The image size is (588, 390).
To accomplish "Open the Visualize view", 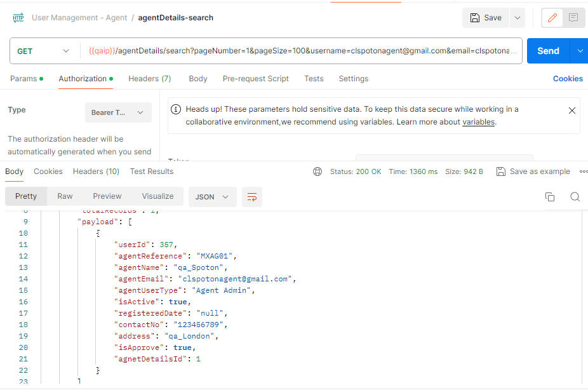I will pos(157,196).
